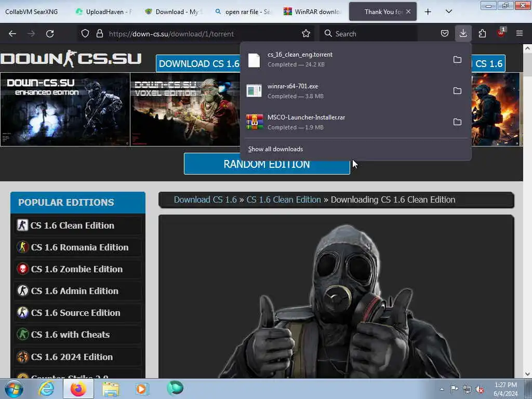Click Show all downloads
The height and width of the screenshot is (399, 532).
pos(275,149)
